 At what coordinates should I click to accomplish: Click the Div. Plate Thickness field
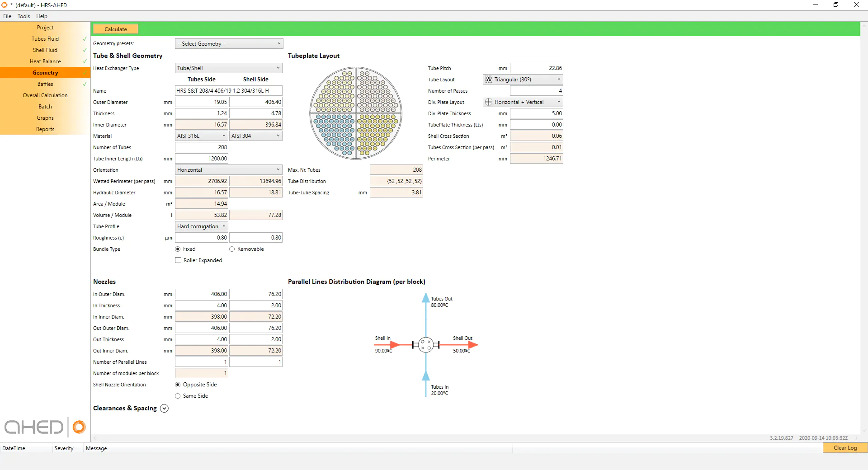click(537, 113)
